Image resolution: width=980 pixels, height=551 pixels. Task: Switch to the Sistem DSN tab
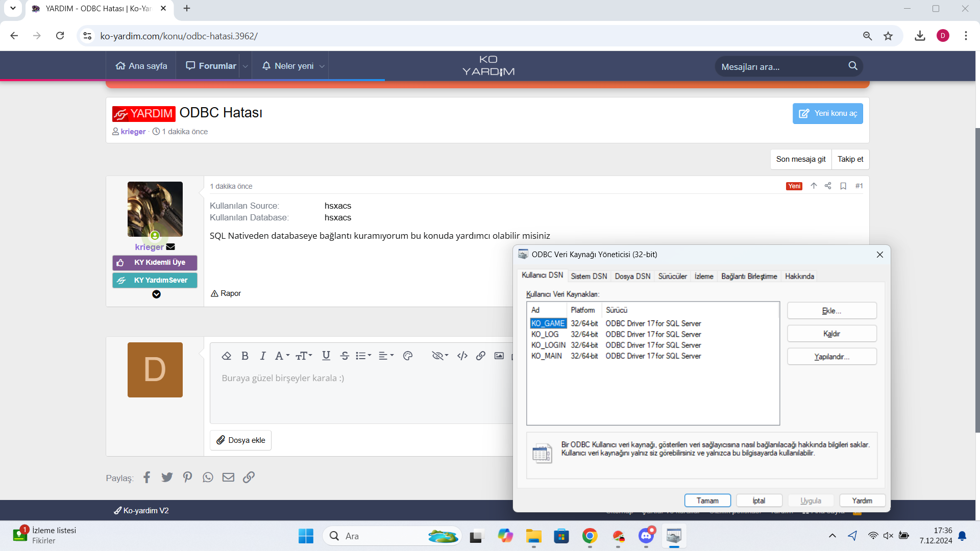(x=589, y=277)
